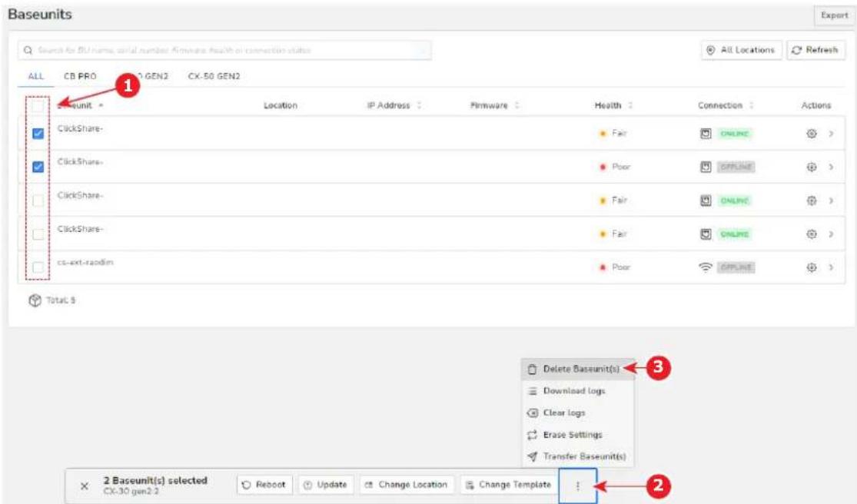Click the cube icon next to Total
This screenshot has height=504, width=857.
pos(35,300)
